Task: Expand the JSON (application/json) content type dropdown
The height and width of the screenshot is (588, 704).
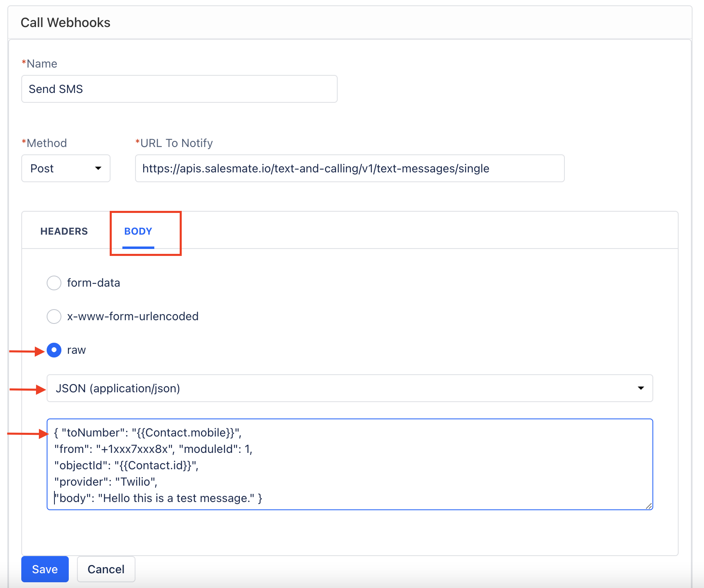Action: coord(350,388)
